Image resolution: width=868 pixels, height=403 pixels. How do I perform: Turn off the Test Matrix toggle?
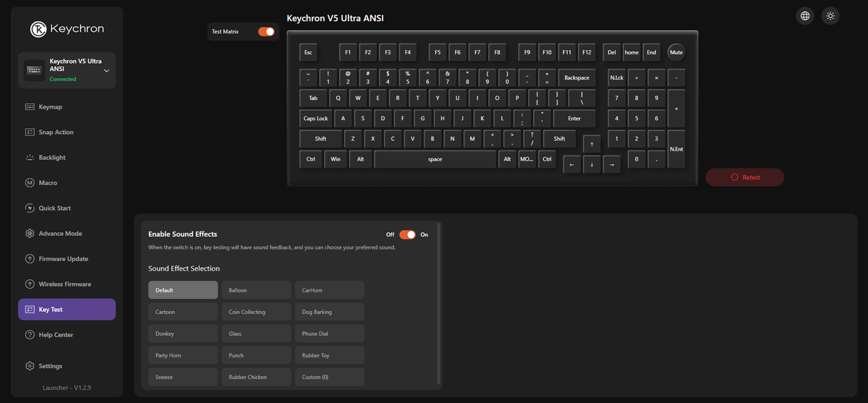(x=266, y=32)
